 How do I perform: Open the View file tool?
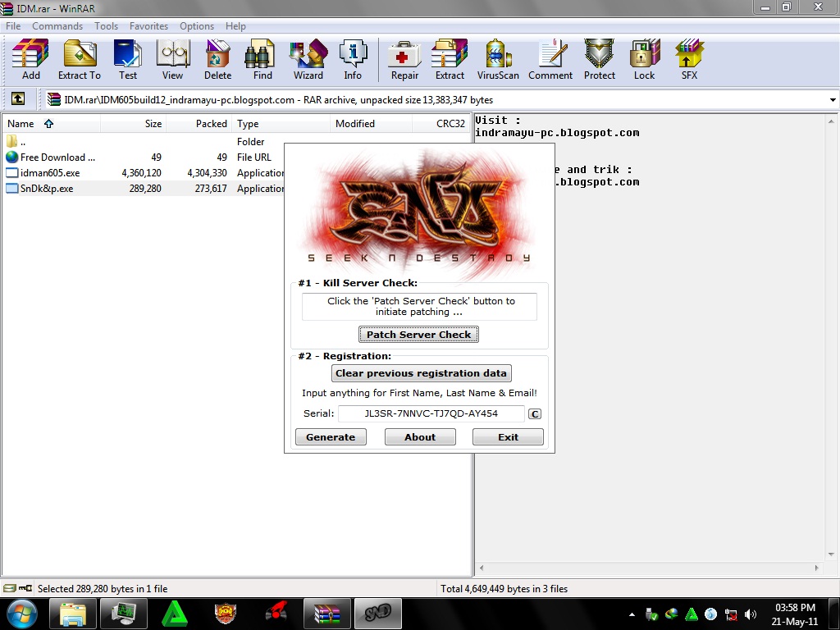[x=172, y=59]
